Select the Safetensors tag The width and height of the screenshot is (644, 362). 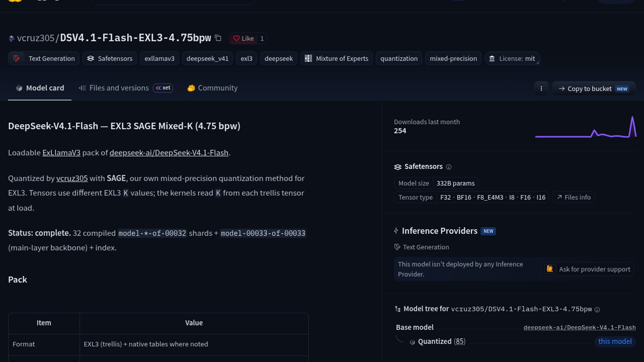(x=110, y=58)
